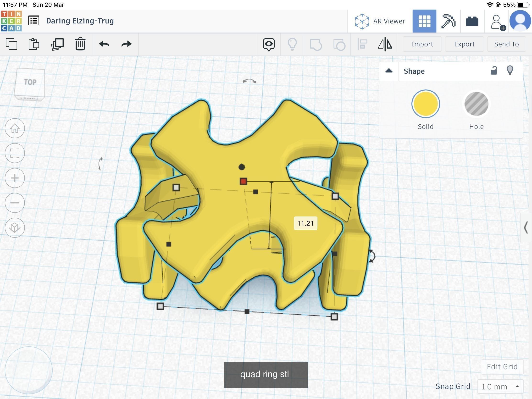Toggle shape visibility lightbulb in panel
This screenshot has height=399, width=532.
[510, 71]
